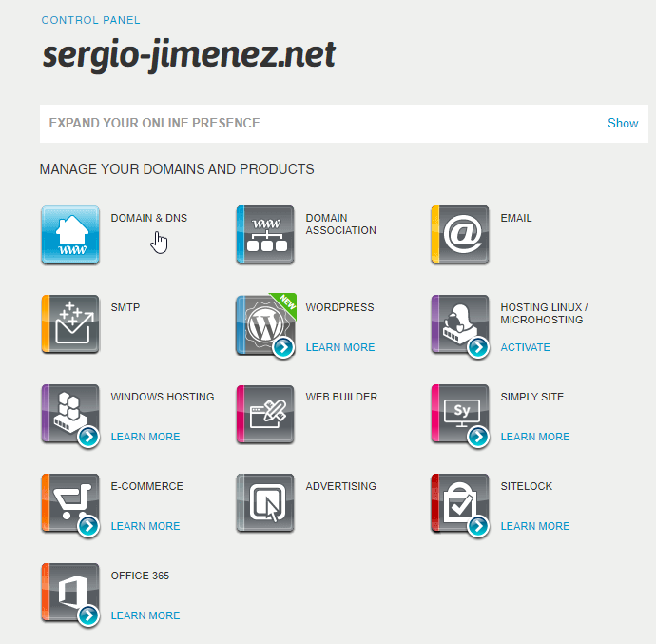
Task: Select the WordPress label text
Action: pos(339,307)
